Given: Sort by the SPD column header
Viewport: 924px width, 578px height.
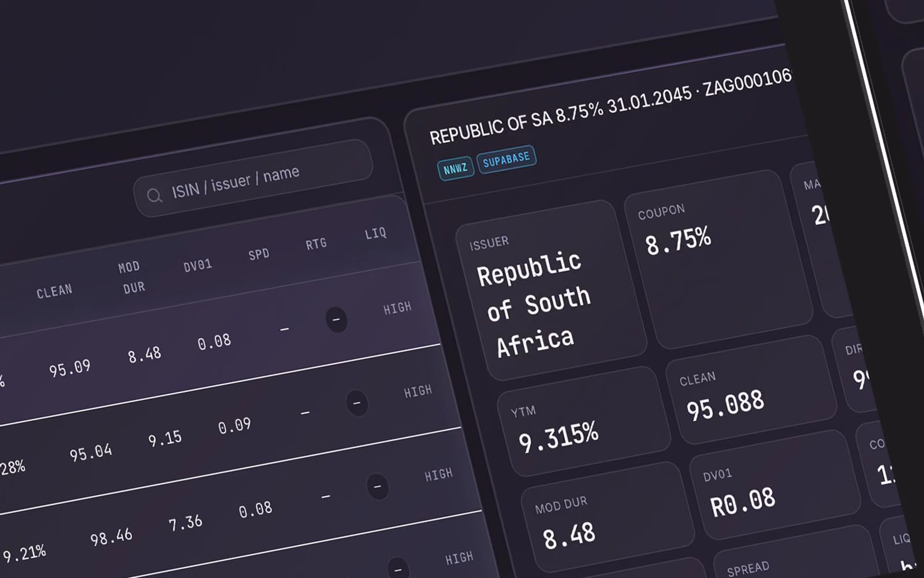Looking at the screenshot, I should 259,254.
